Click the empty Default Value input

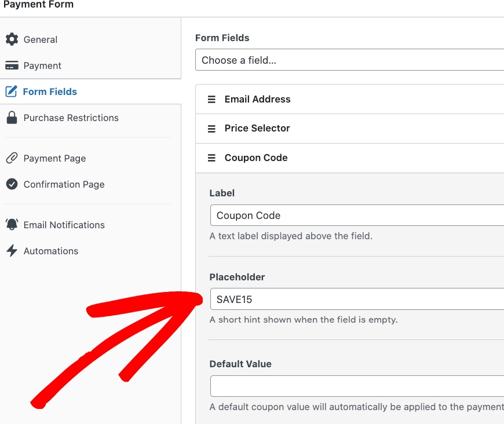click(x=356, y=386)
